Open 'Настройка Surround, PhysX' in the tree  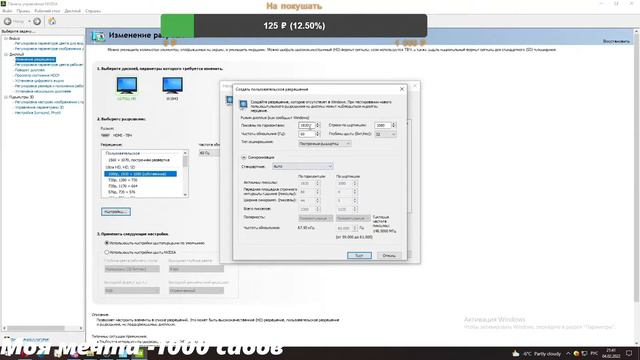[38, 113]
